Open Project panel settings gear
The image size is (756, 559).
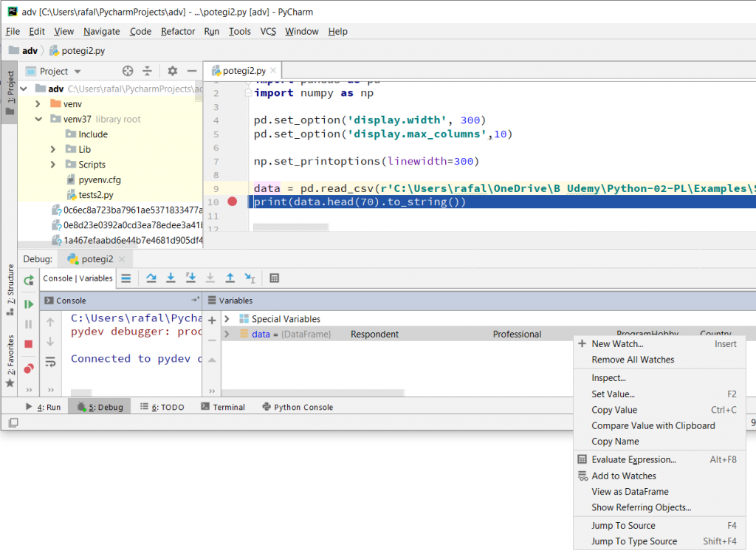172,72
